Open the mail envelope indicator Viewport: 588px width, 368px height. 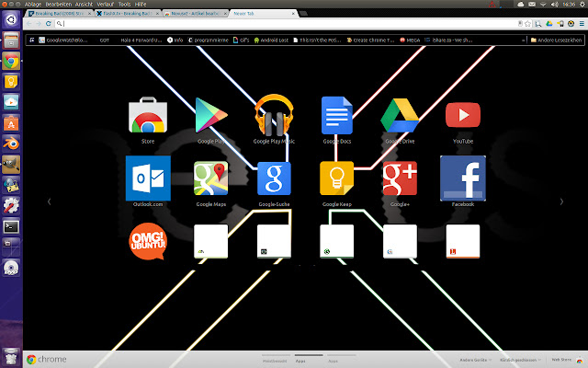(x=532, y=4)
